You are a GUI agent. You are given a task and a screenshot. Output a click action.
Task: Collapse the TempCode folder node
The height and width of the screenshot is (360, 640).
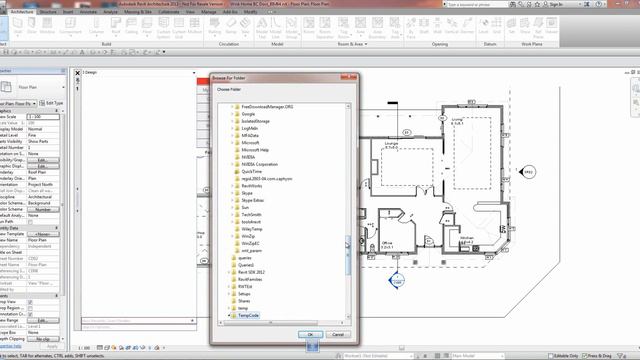[x=229, y=316]
